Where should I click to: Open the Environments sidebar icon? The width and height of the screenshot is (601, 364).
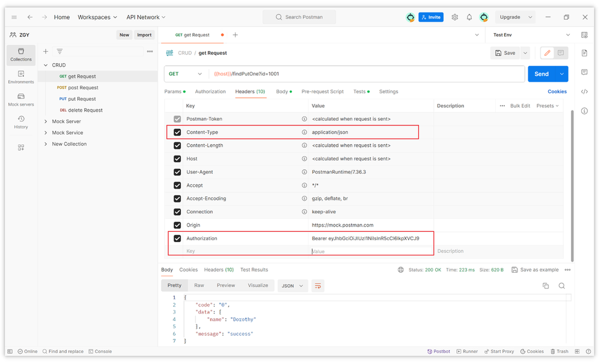(x=21, y=77)
